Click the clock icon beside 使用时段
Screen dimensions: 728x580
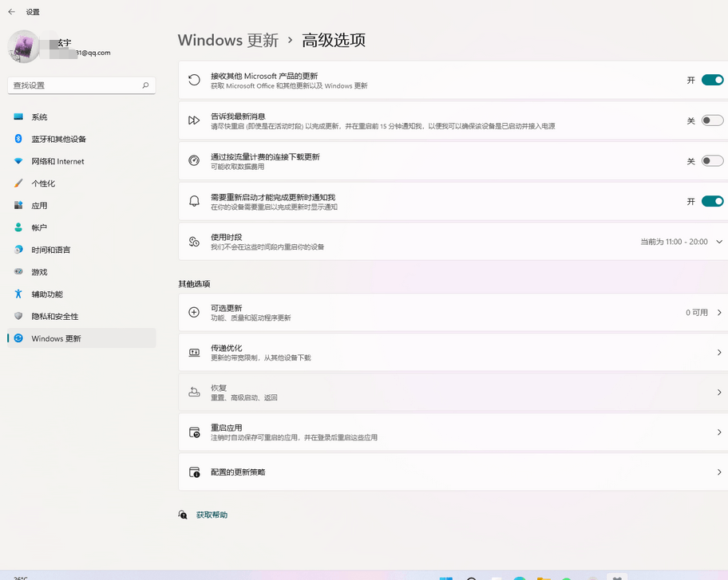click(x=194, y=241)
